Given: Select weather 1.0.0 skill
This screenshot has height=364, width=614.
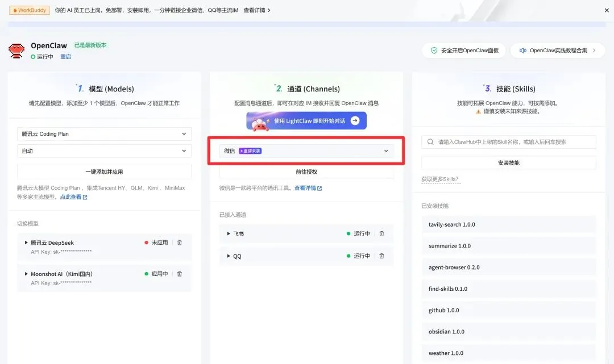Looking at the screenshot, I should [509, 353].
